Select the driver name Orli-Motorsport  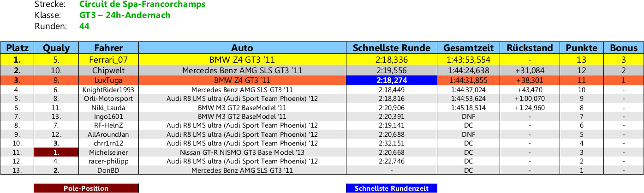109,99
